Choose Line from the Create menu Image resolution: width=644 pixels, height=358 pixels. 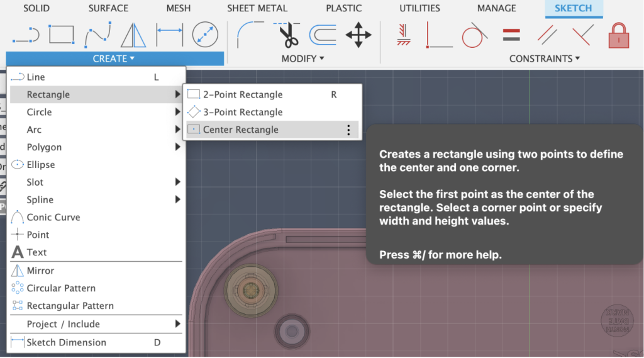click(96, 77)
